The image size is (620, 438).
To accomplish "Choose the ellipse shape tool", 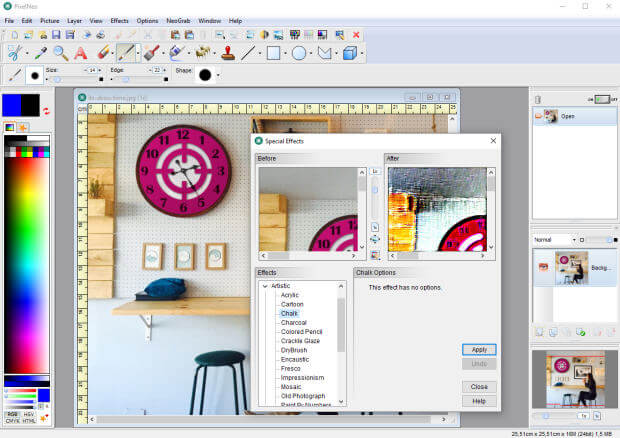I will 299,53.
